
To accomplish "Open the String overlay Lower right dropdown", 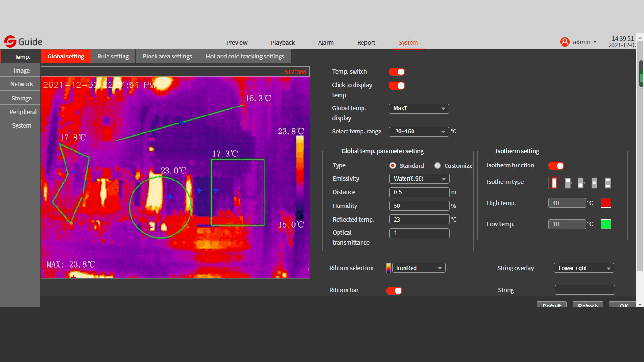I will pyautogui.click(x=584, y=268).
